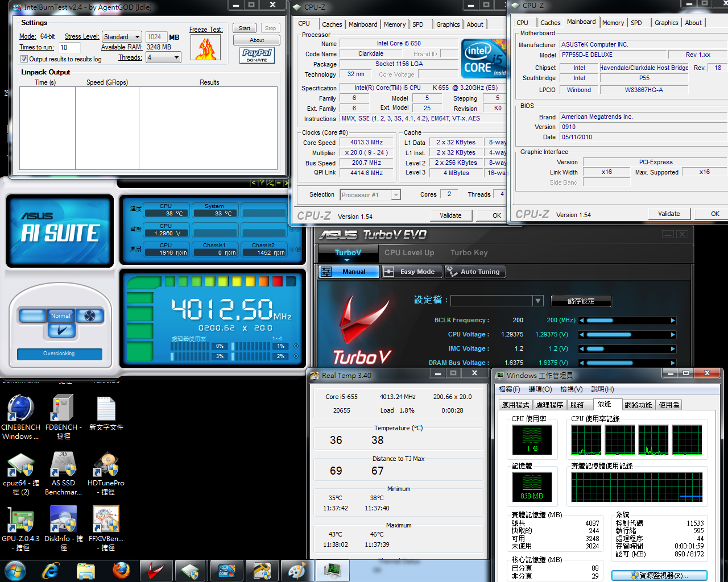Open Windows Explorer folder on the taskbar

coord(86,570)
